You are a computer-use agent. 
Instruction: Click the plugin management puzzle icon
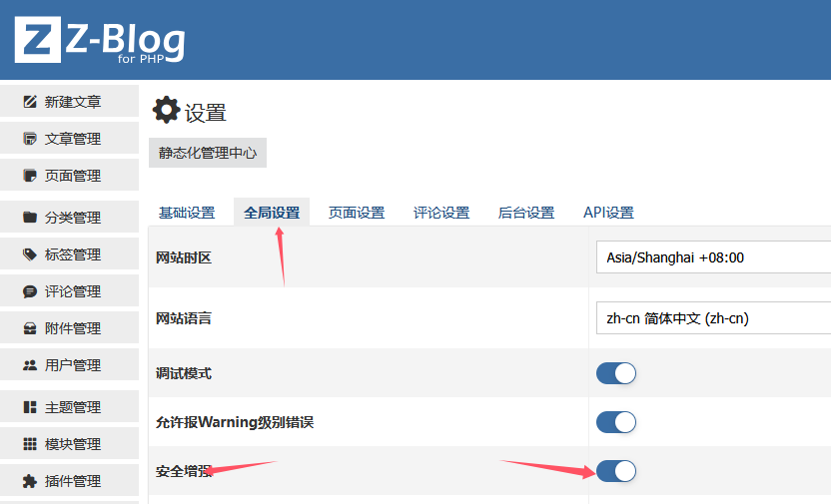coord(30,481)
